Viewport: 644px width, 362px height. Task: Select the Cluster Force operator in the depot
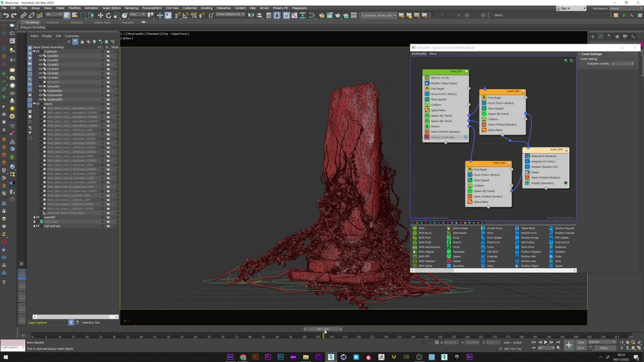coord(494,228)
